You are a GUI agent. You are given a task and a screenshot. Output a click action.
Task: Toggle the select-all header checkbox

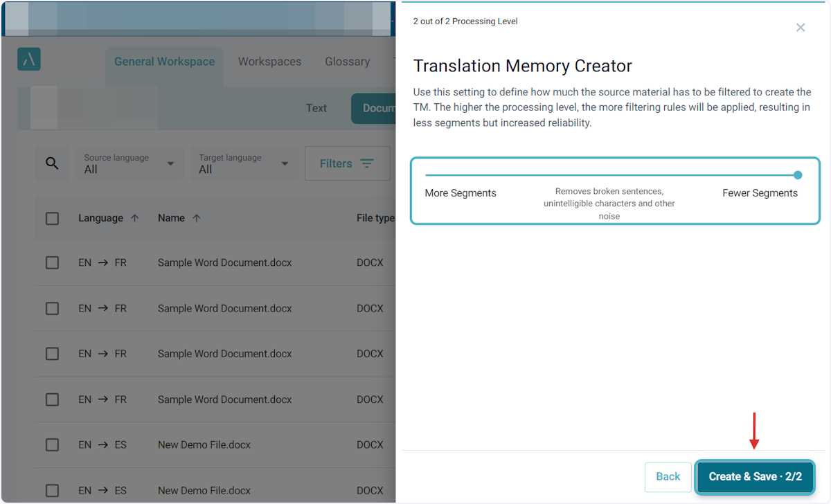[52, 218]
